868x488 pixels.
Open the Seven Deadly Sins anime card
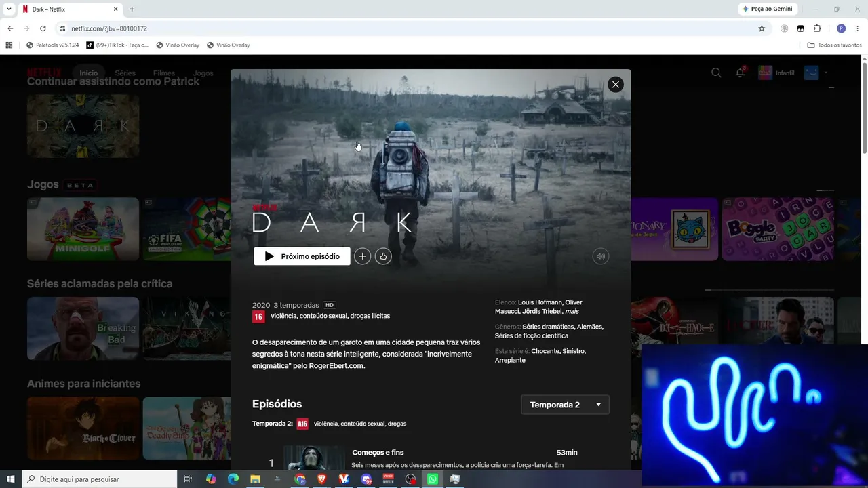[x=186, y=428]
